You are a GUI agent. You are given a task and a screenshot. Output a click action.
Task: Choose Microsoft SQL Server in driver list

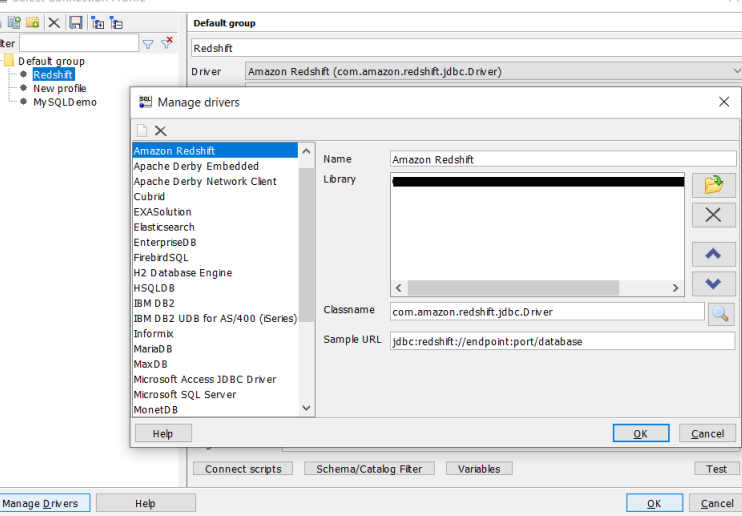tap(185, 394)
